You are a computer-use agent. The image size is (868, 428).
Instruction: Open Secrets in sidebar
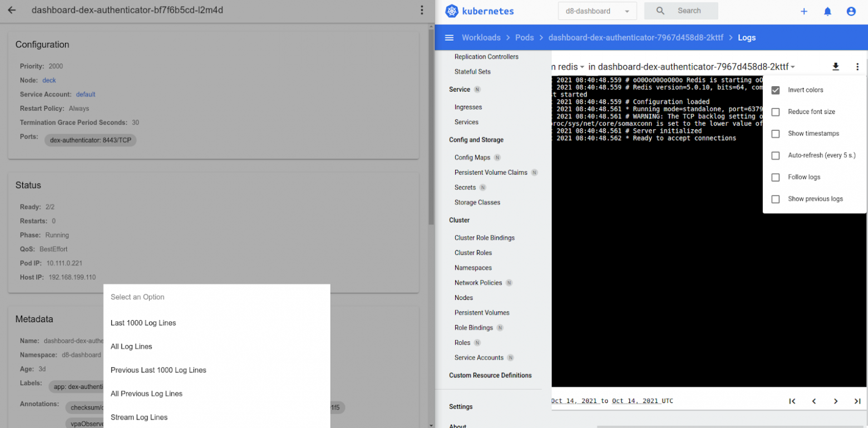coord(465,188)
